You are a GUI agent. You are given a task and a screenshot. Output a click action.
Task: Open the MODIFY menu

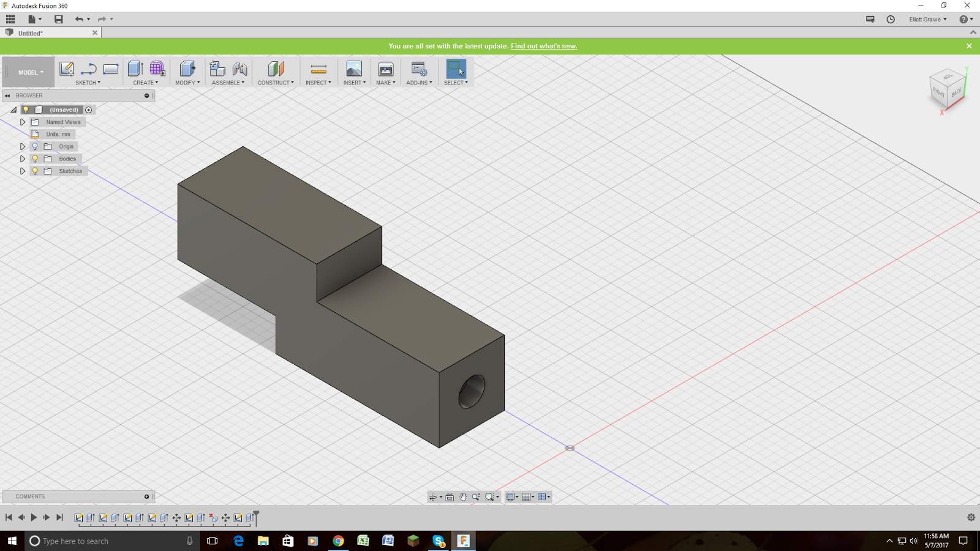click(187, 83)
